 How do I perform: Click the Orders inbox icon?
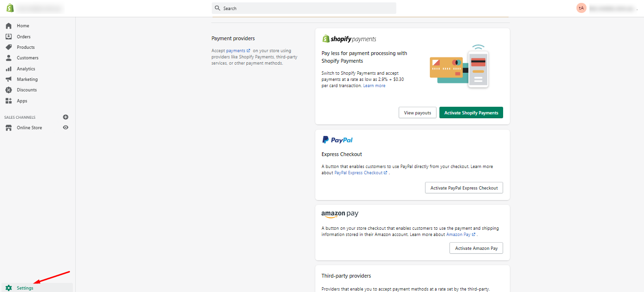click(x=8, y=36)
